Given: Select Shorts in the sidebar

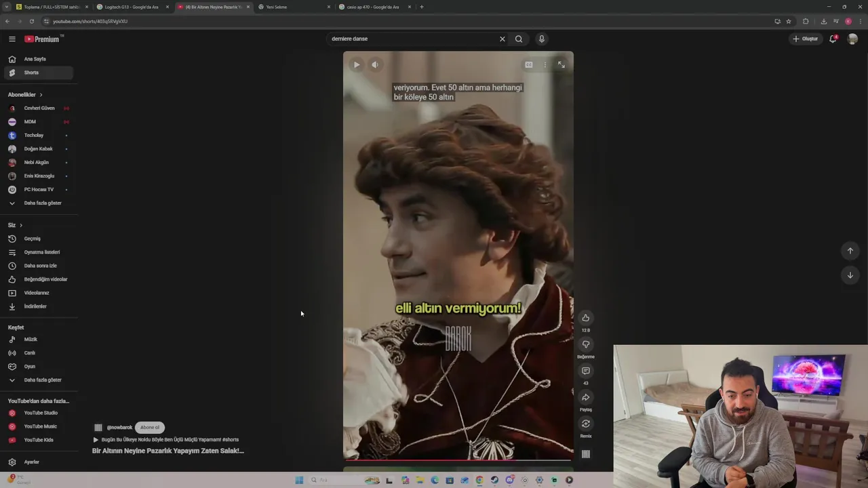Looking at the screenshot, I should (38, 73).
